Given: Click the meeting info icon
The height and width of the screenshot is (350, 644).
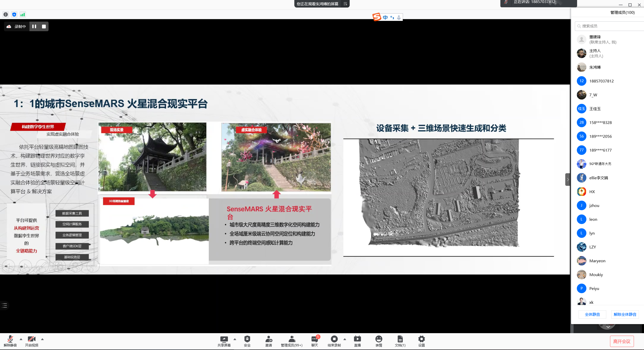Looking at the screenshot, I should click(x=6, y=15).
